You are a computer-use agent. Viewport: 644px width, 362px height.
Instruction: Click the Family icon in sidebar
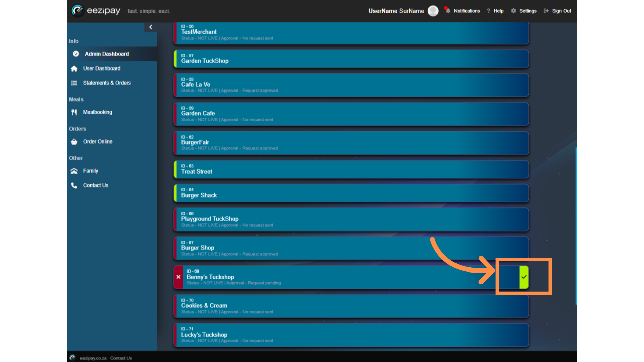74,171
